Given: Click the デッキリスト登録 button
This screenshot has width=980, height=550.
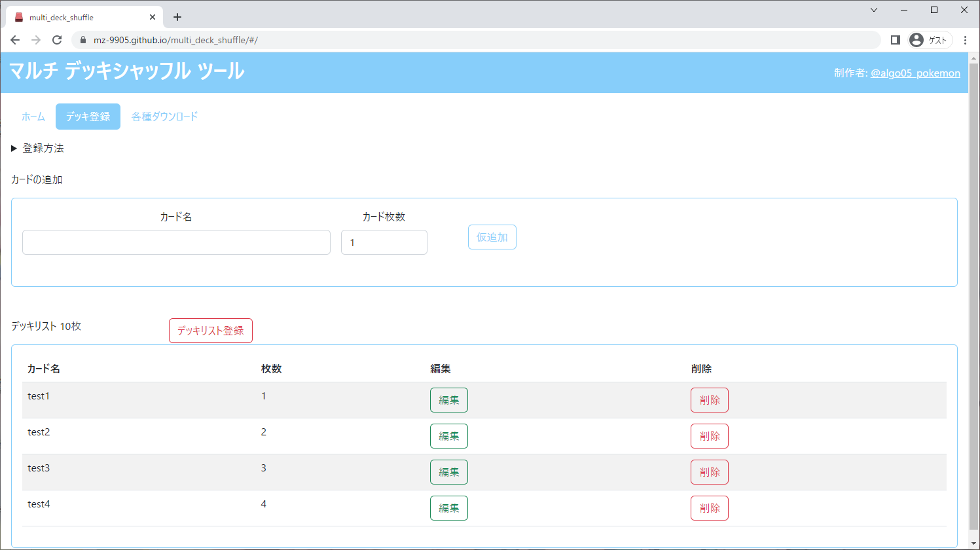Looking at the screenshot, I should point(210,330).
